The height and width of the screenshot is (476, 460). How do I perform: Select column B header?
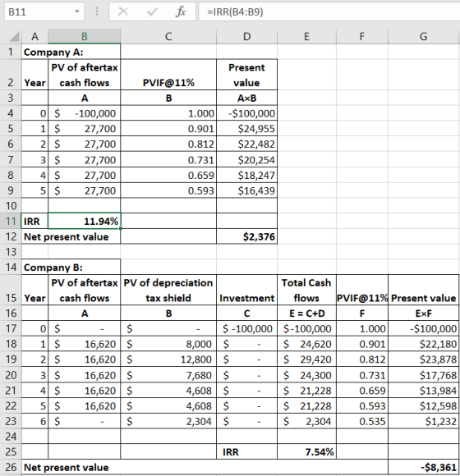[84, 37]
